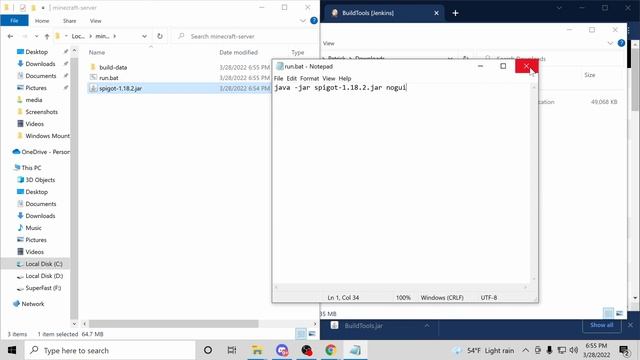
Task: Open 3D Objects under This PC
Action: click(x=40, y=180)
